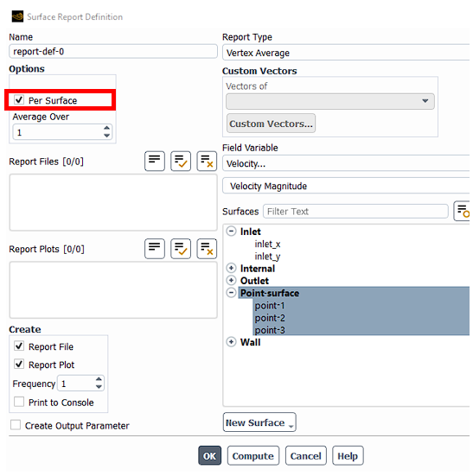Open the Report Type dropdown
This screenshot has height=476, width=473.
[346, 53]
